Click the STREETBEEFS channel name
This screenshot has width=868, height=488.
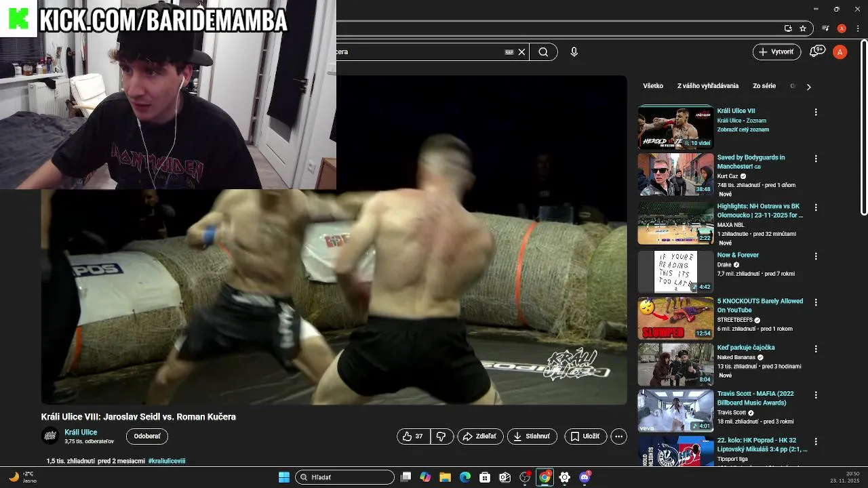coord(736,320)
